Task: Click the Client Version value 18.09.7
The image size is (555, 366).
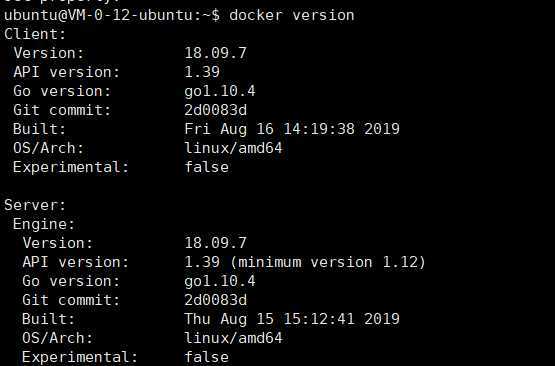Action: point(215,53)
